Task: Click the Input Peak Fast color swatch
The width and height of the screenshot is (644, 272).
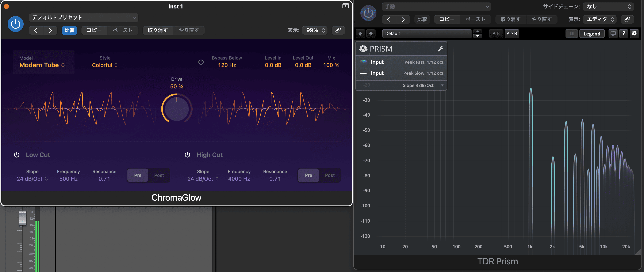Action: coord(363,62)
